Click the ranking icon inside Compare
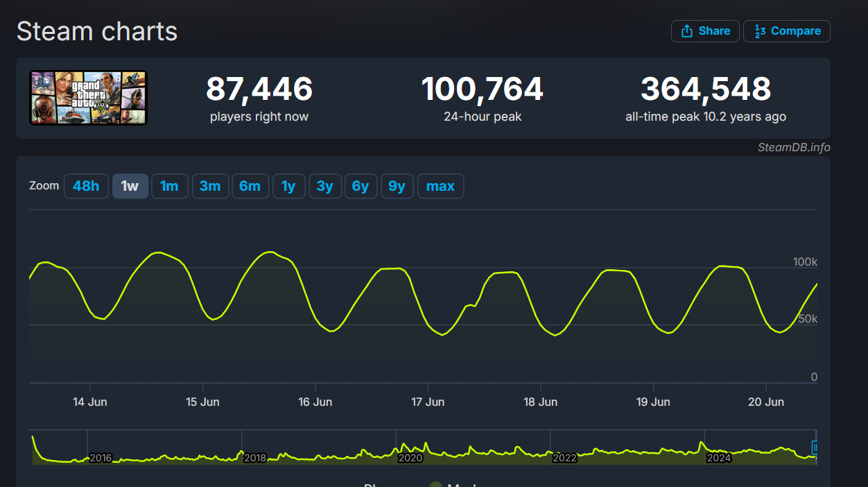The image size is (868, 487). click(x=760, y=31)
